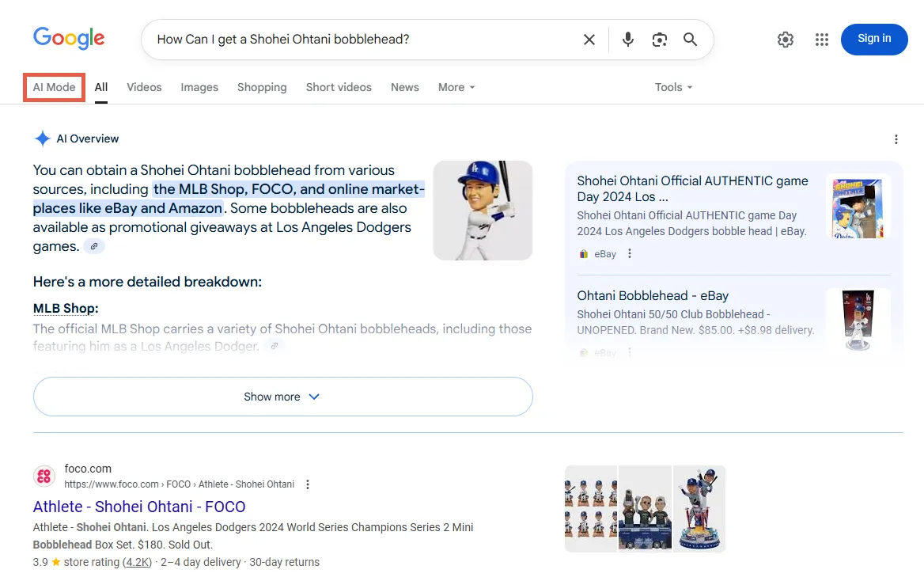Click the Ohtani bobblehead image in AI Overview
The image size is (924, 581).
483,211
